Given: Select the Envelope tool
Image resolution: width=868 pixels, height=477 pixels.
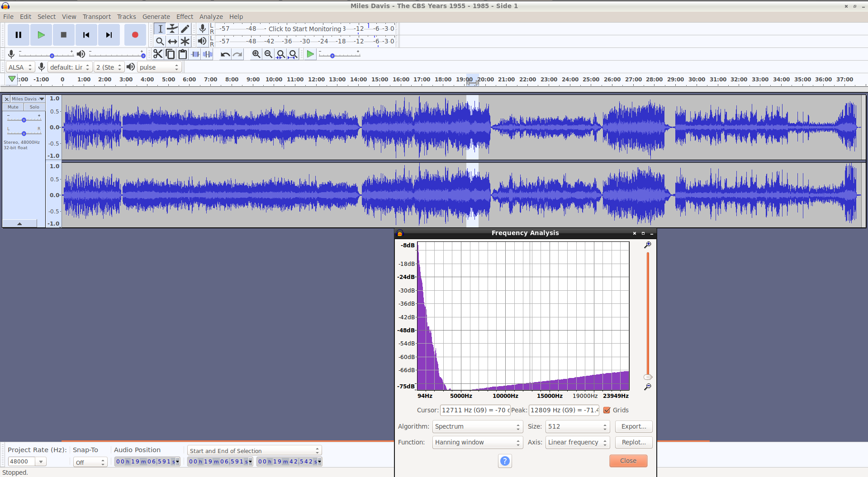Looking at the screenshot, I should (x=172, y=29).
